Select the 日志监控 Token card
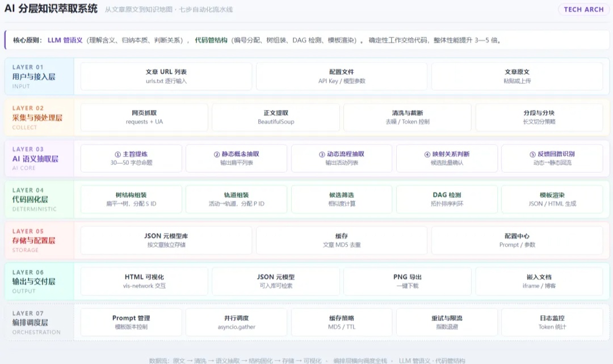613x364 pixels. 552,322
